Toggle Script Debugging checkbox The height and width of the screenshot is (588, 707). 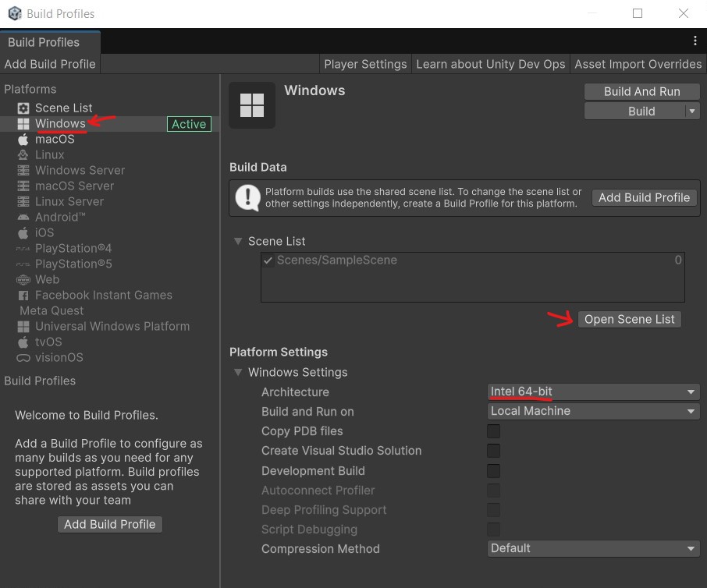493,530
